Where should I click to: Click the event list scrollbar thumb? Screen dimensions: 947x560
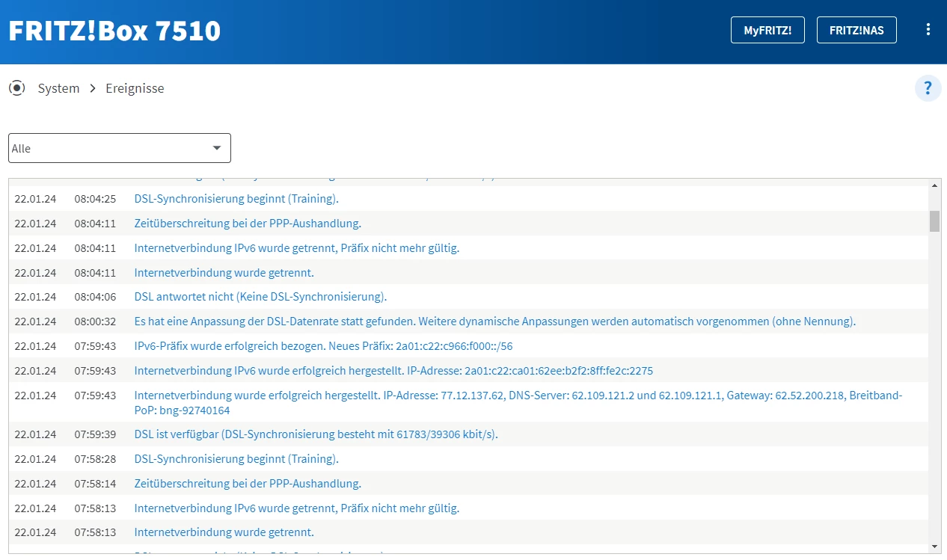tap(934, 221)
